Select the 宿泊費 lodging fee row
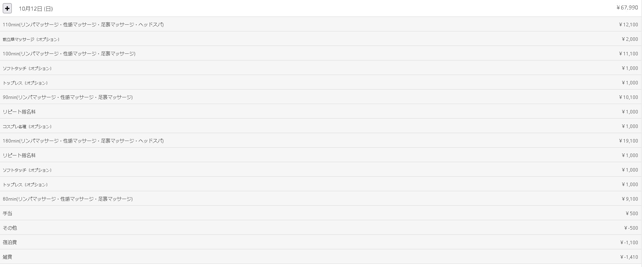The image size is (644, 267). [x=10, y=242]
